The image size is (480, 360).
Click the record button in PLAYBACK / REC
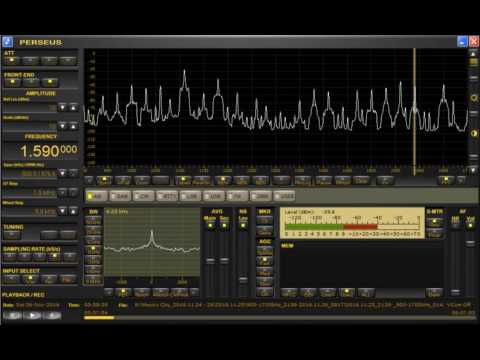coord(52,315)
